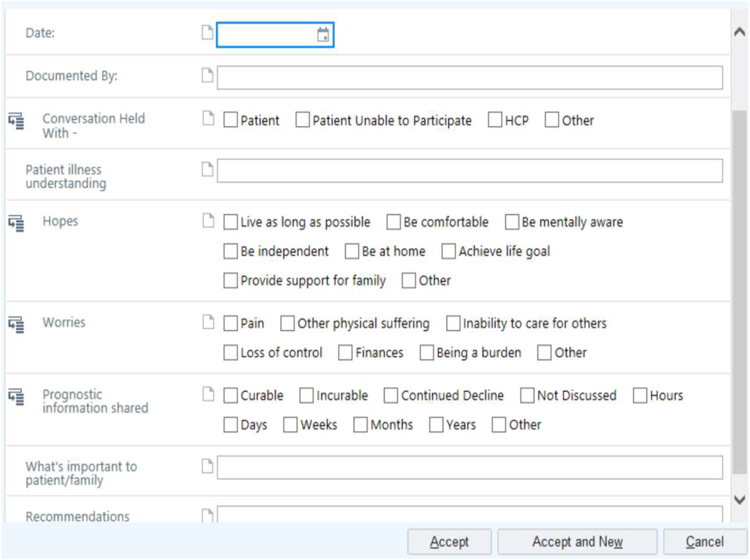Viewport: 750px width, 560px height.
Task: Click the scroll up arrow
Action: tap(739, 32)
